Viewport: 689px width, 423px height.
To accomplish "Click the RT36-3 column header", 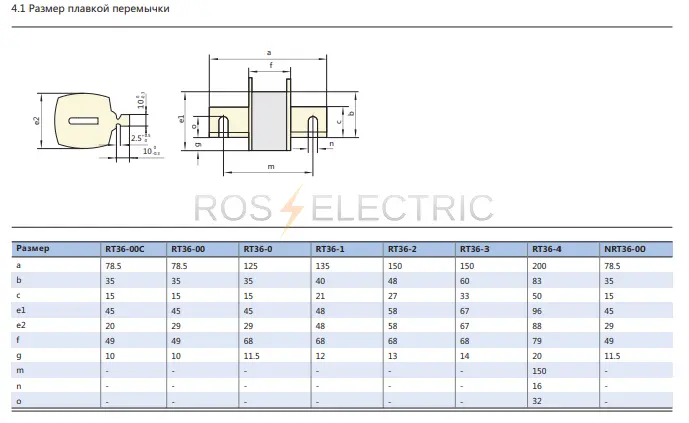I will click(x=474, y=249).
